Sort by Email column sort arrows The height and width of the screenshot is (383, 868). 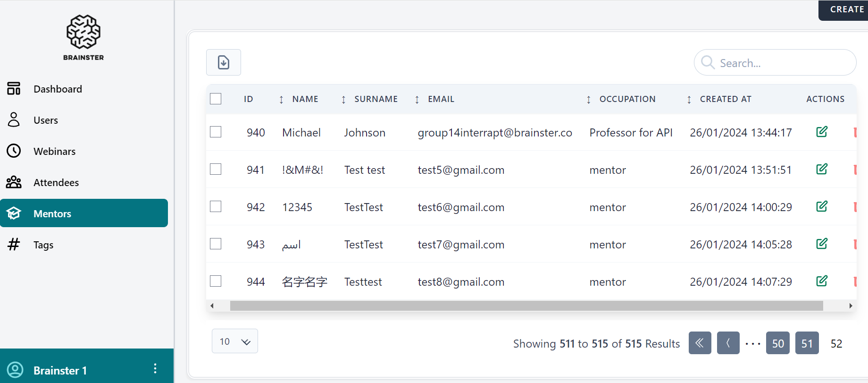417,99
